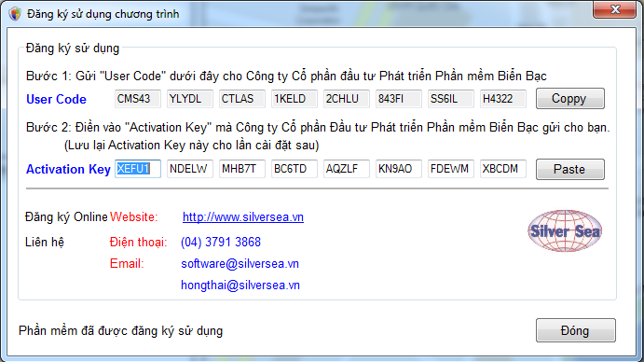Click the red Website: label
This screenshot has width=644, height=362.
click(134, 216)
